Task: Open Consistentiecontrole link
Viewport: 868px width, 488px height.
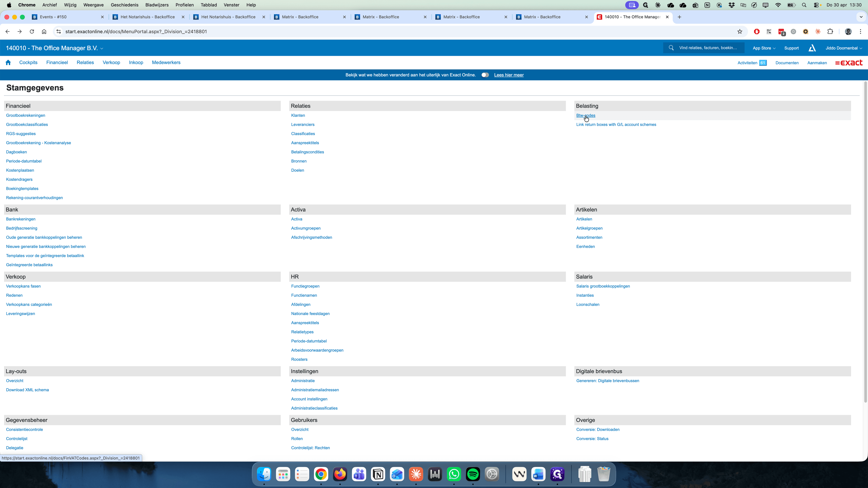Action: (x=24, y=430)
